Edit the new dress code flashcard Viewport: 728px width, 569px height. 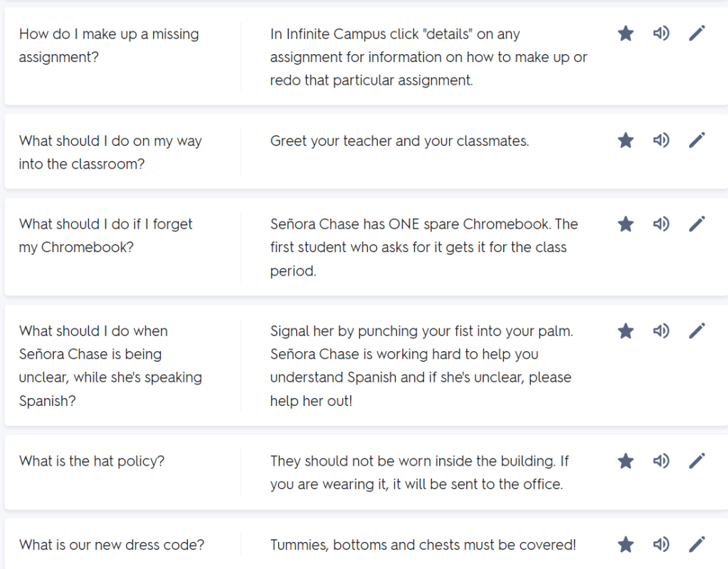click(x=697, y=545)
